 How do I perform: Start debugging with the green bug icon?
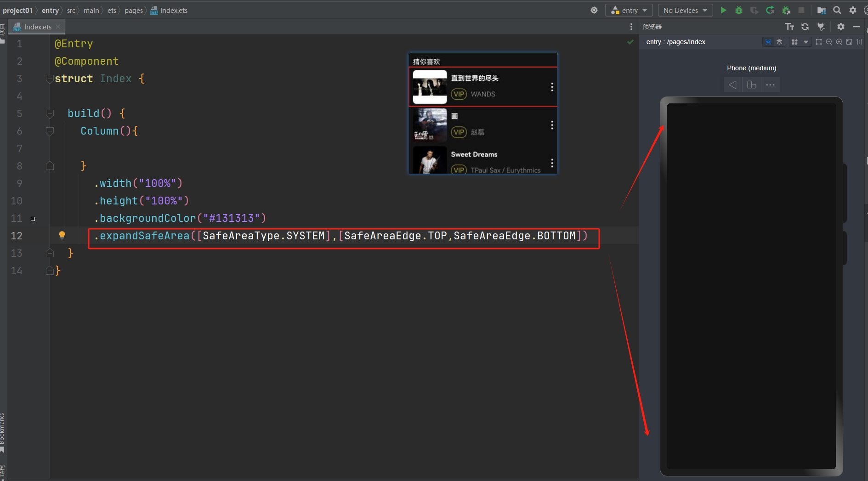[x=739, y=10]
